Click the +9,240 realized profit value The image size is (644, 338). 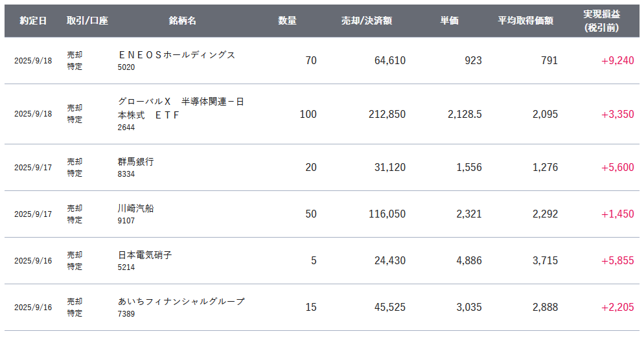(x=617, y=61)
